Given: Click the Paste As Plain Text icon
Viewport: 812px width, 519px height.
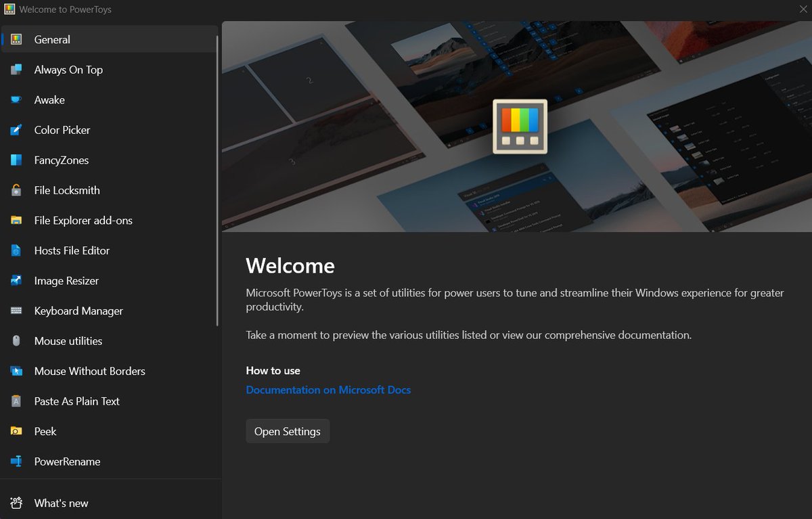Looking at the screenshot, I should [x=16, y=401].
